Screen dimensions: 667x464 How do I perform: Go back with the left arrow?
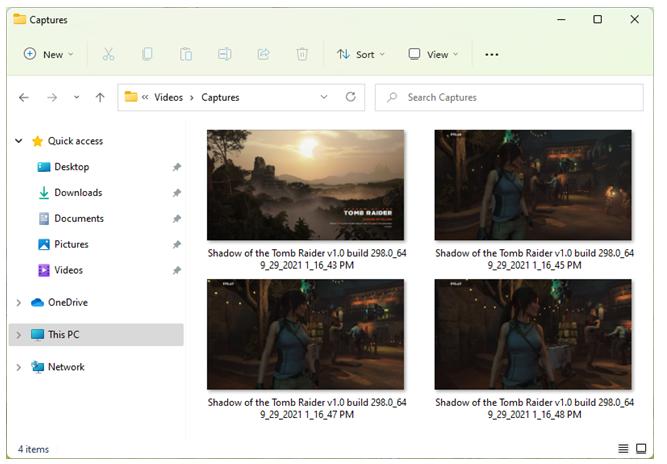point(24,98)
